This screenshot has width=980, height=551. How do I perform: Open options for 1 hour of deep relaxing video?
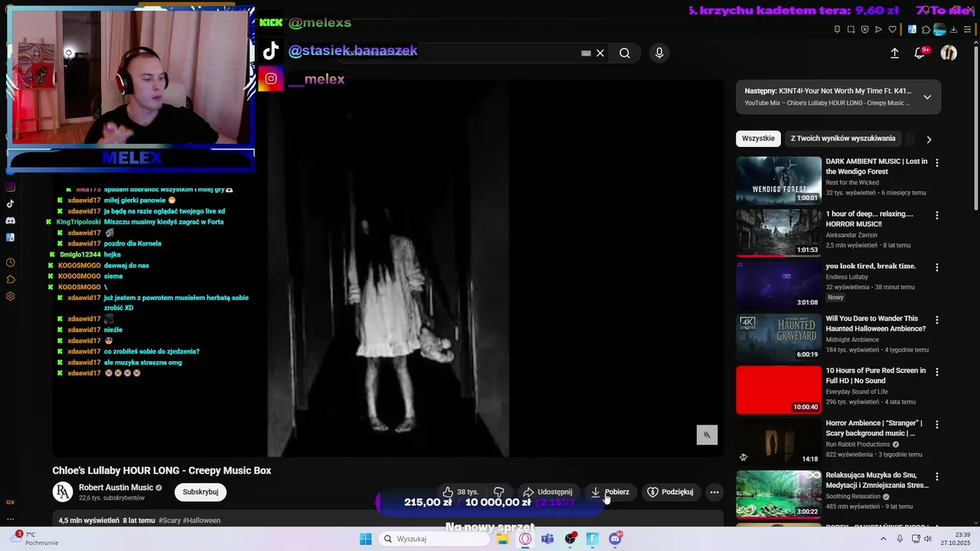tap(936, 216)
